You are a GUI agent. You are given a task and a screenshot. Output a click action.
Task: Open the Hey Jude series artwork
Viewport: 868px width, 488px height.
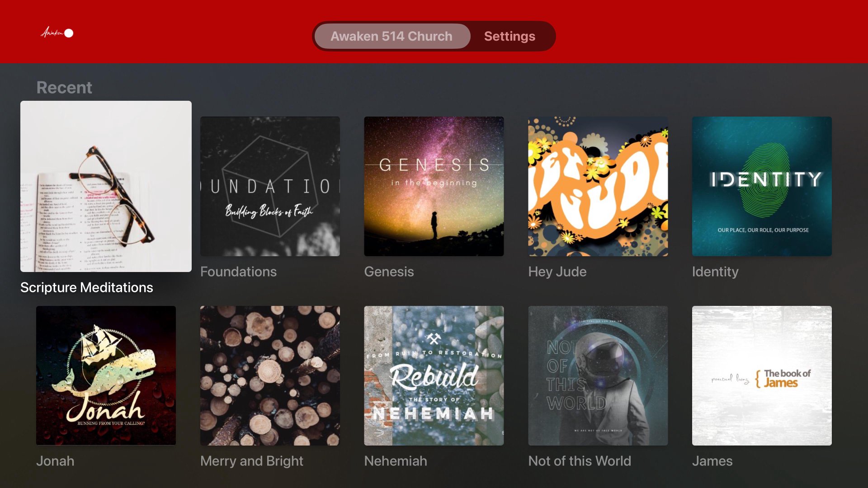coord(598,186)
